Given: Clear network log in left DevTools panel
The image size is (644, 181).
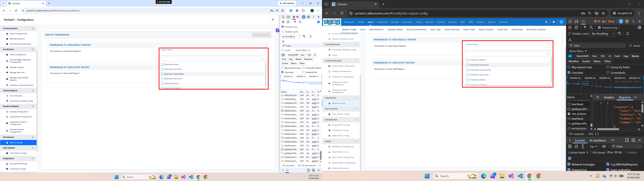Looking at the screenshot, I should (x=288, y=22).
